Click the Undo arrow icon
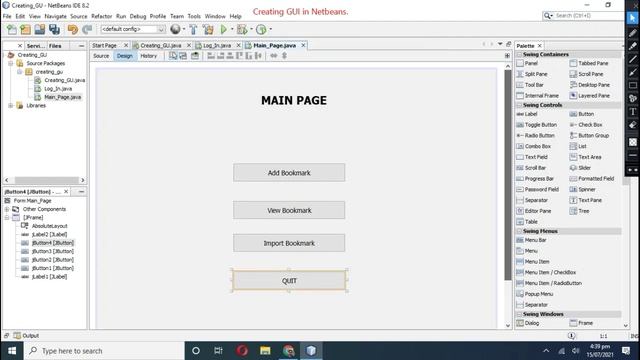Screen dimensions: 640x360 pos(73,29)
